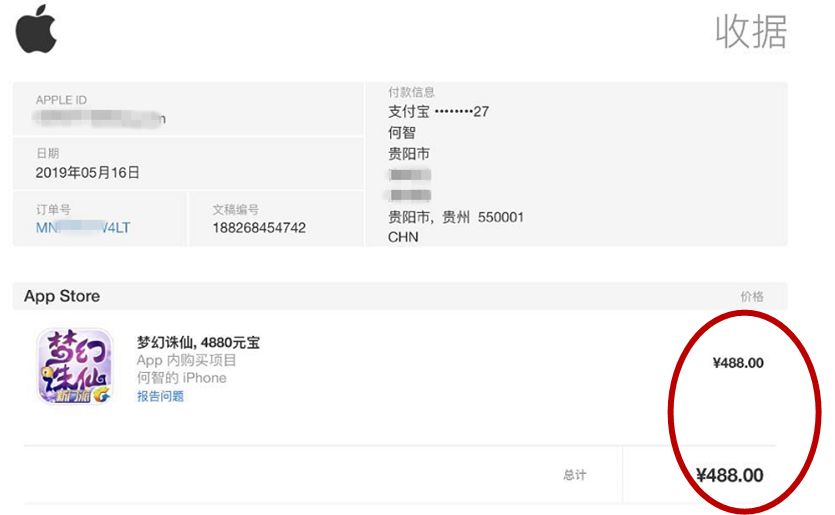The width and height of the screenshot is (835, 515).
Task: Click the Apple logo icon
Action: (x=36, y=29)
